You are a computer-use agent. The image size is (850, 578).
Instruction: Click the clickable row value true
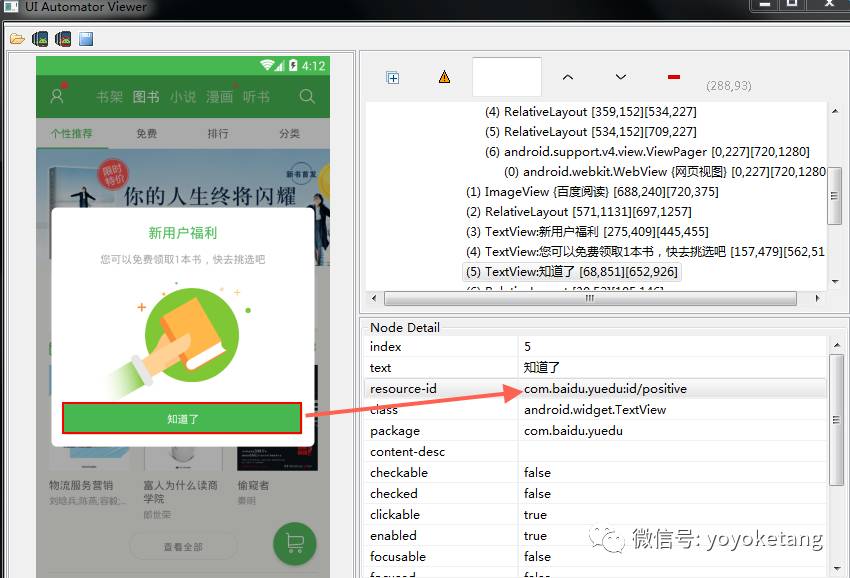click(x=535, y=515)
